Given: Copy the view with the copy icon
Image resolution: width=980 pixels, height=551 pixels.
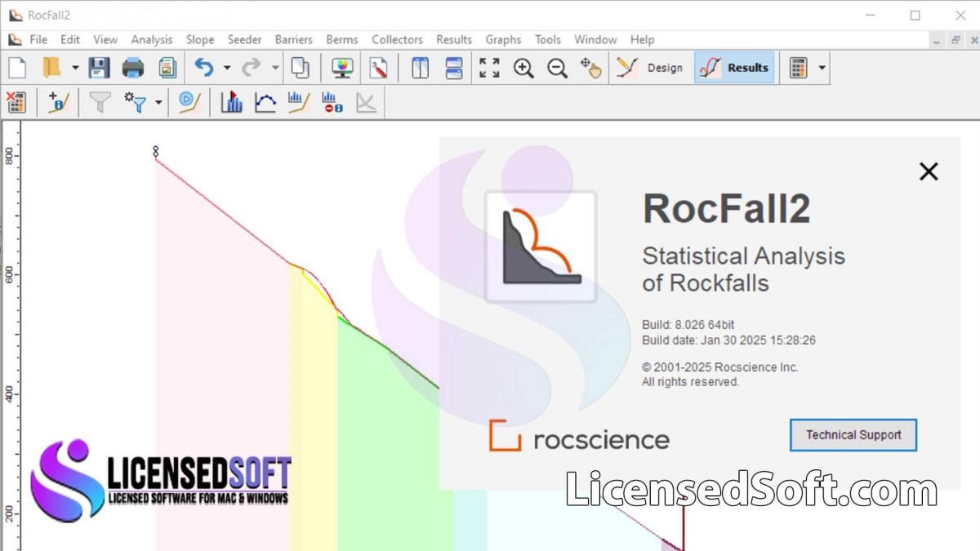Looking at the screenshot, I should (x=301, y=68).
